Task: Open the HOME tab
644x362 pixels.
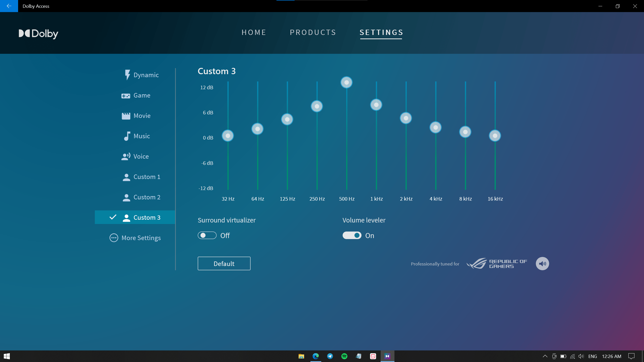Action: pyautogui.click(x=254, y=32)
